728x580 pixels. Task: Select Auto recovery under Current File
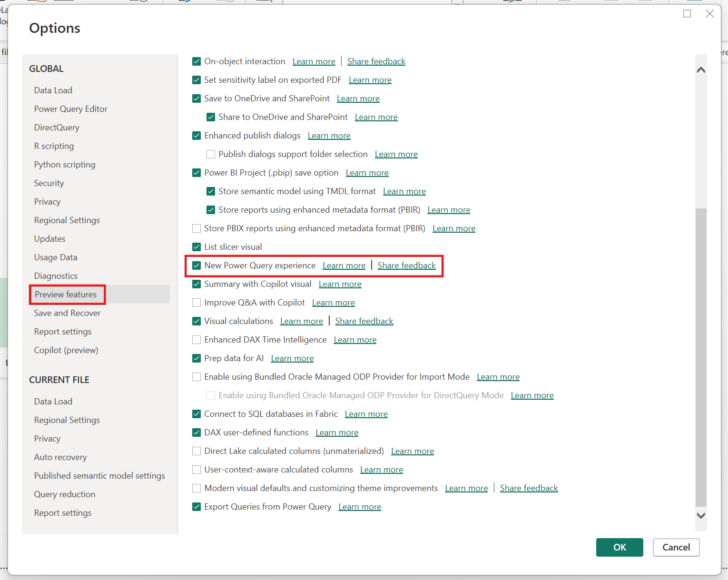(x=60, y=457)
